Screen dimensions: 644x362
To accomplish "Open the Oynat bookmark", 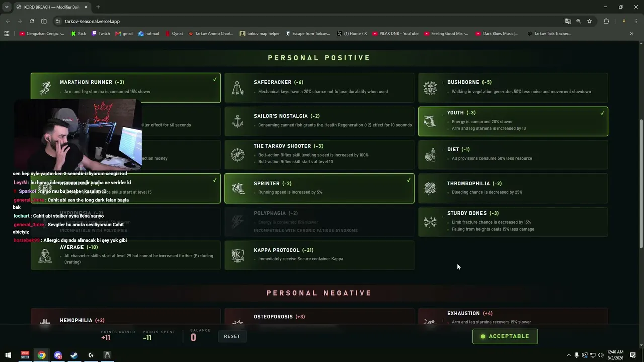I will 174,34.
